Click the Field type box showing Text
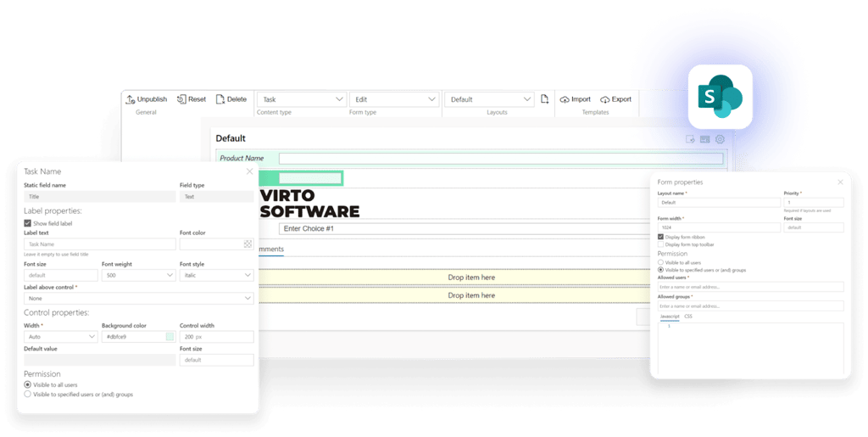 click(216, 197)
